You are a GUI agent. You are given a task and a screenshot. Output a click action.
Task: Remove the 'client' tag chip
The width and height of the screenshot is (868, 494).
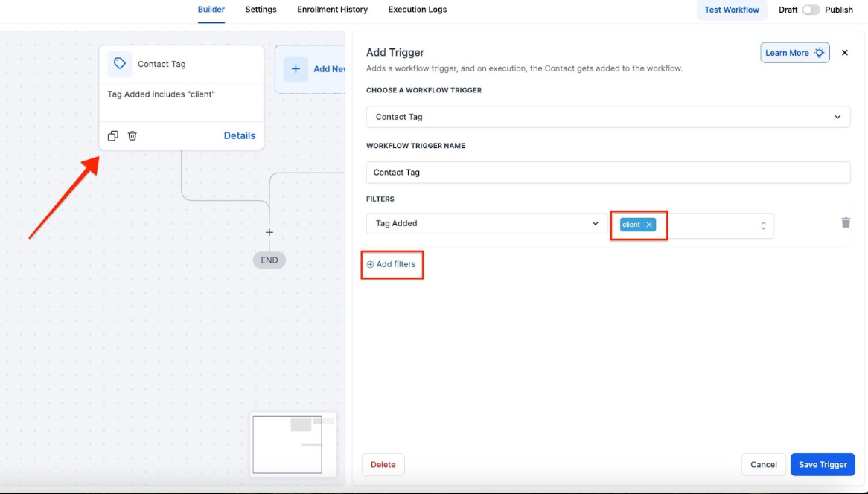(649, 225)
